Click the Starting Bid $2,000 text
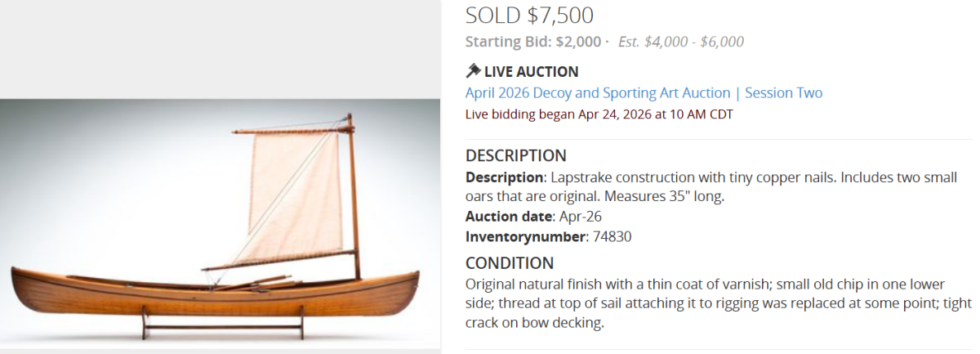The height and width of the screenshot is (354, 980). pos(532,42)
